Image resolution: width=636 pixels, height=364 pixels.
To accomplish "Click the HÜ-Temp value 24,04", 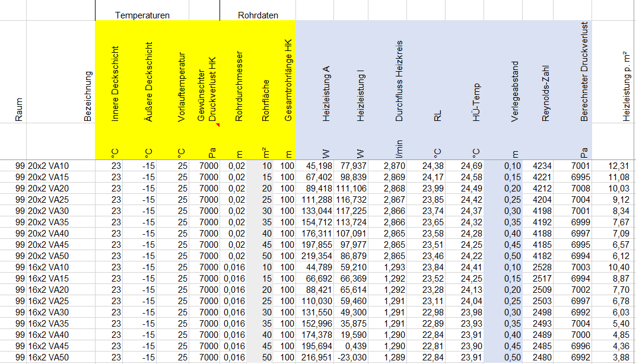I will pos(465,301).
